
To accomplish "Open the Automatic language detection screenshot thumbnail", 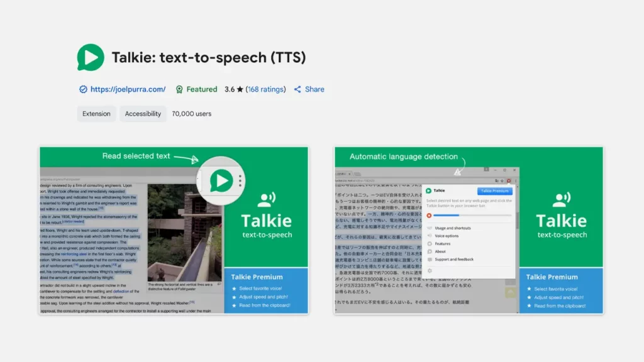I will [x=469, y=230].
